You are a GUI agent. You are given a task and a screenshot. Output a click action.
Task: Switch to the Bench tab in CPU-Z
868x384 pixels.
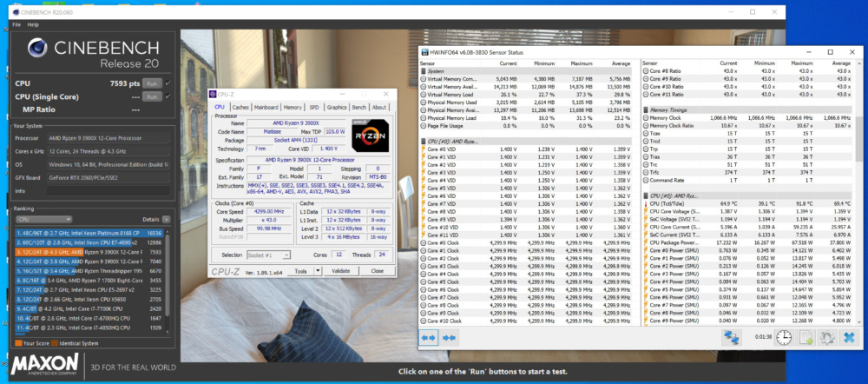coord(359,108)
